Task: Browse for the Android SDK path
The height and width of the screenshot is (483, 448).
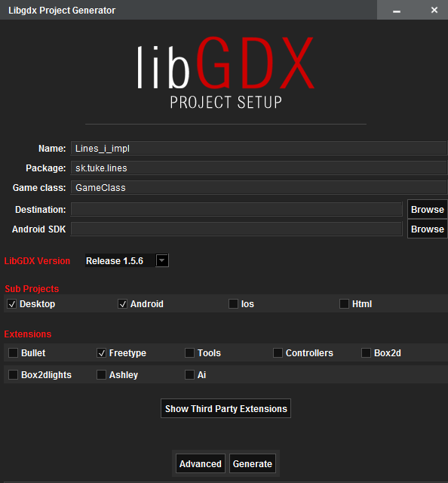Action: coord(428,229)
